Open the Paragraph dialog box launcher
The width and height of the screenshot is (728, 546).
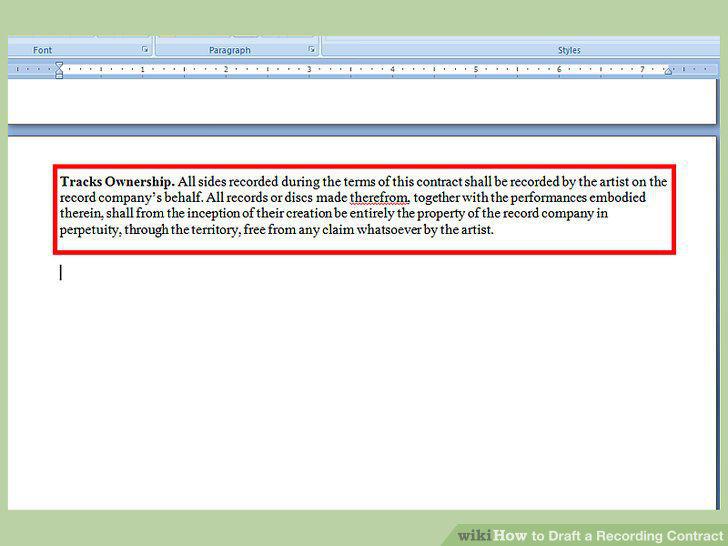(x=312, y=49)
